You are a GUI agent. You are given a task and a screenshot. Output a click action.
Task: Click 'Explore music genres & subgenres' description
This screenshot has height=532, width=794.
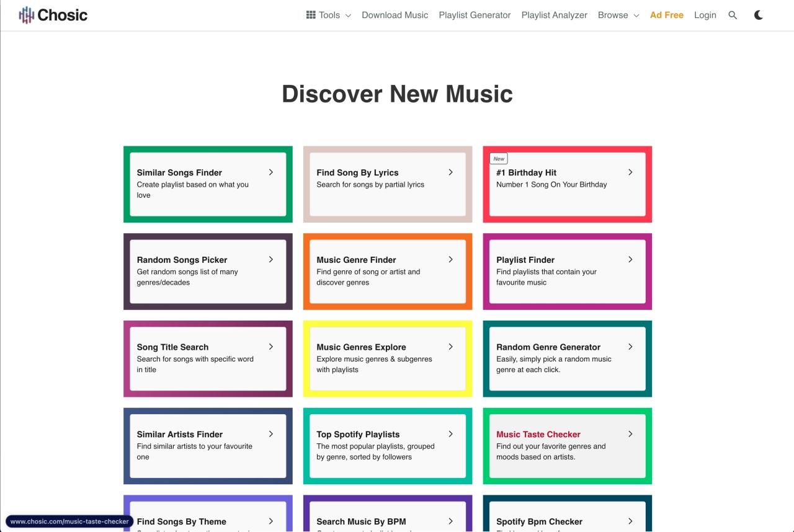(374, 364)
